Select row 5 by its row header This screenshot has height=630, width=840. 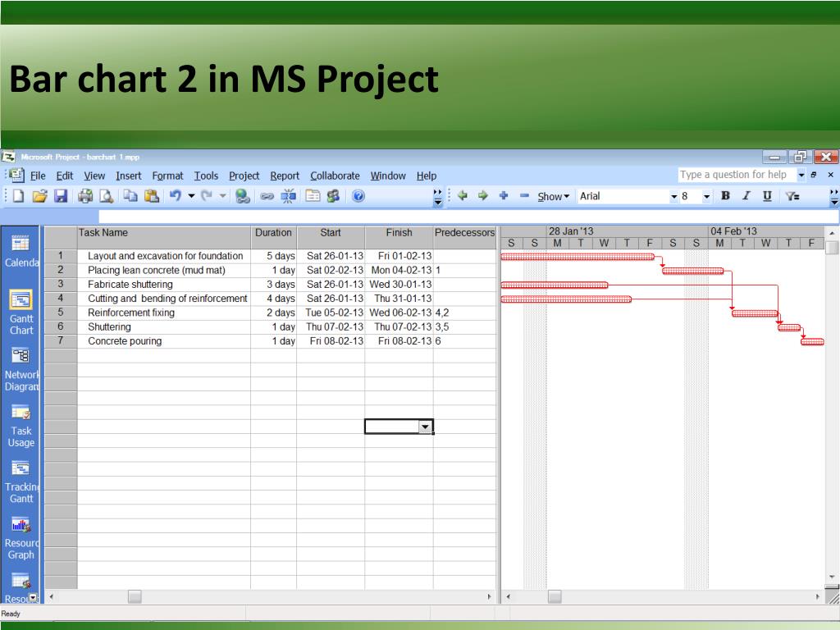click(61, 313)
